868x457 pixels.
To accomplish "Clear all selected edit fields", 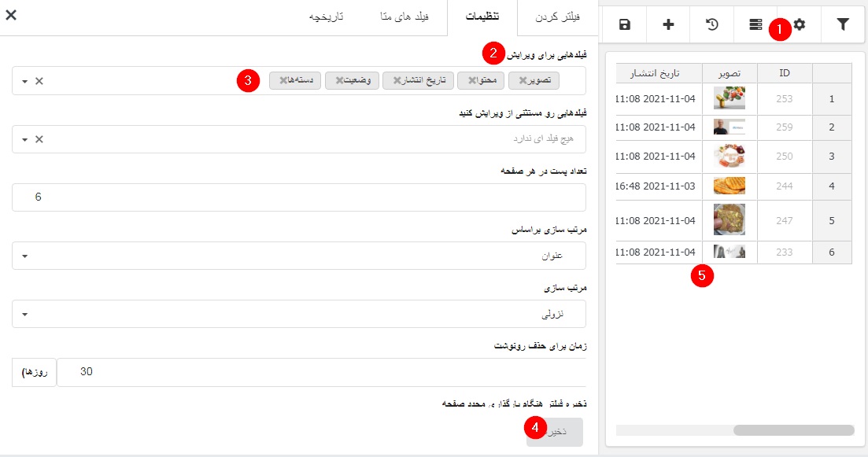I will pos(39,81).
